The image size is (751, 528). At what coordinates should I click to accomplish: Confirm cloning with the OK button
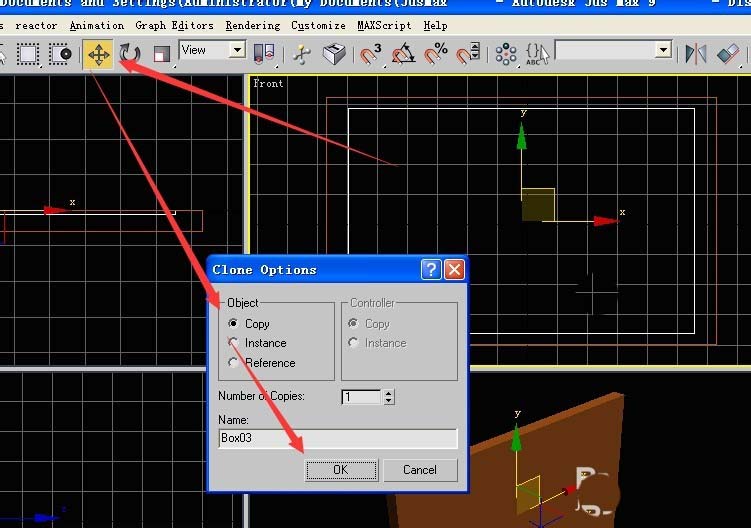341,470
